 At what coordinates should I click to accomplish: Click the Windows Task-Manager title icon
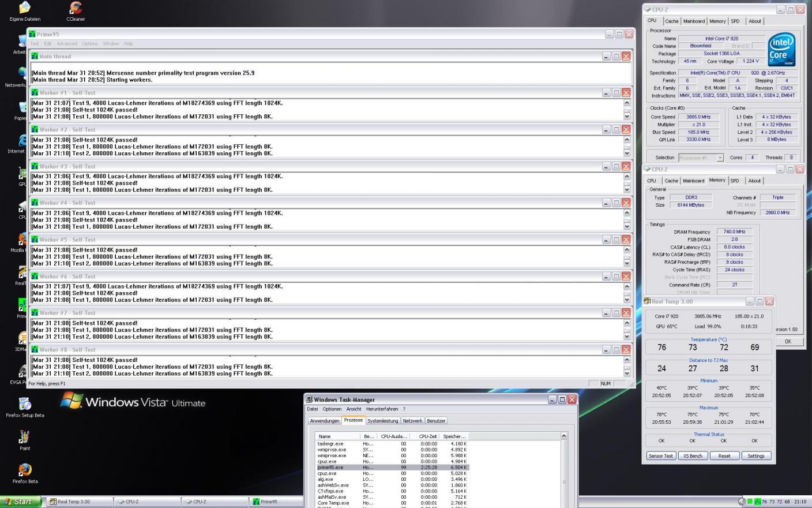pos(309,399)
